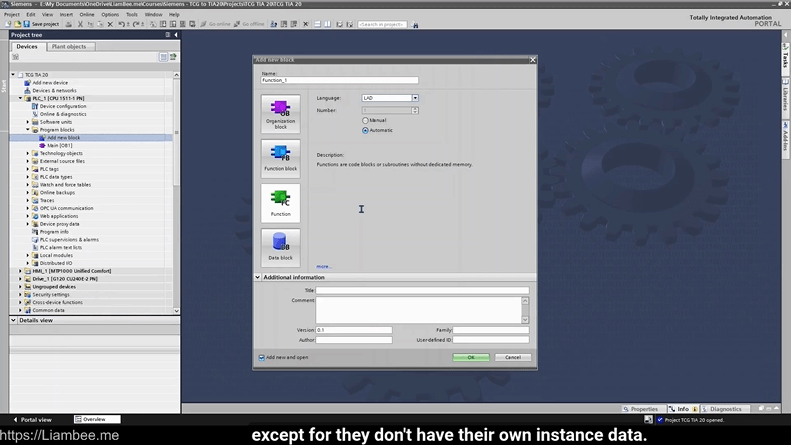Click the more... link

323,267
